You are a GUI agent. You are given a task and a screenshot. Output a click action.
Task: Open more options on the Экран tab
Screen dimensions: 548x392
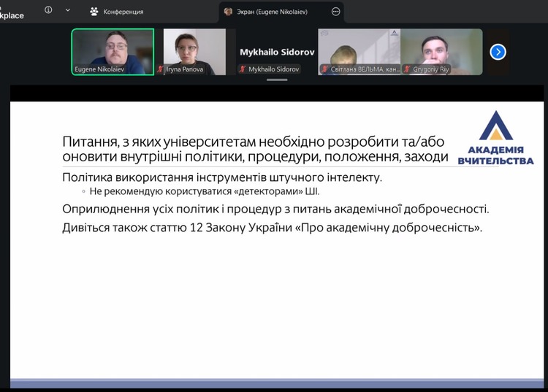336,12
